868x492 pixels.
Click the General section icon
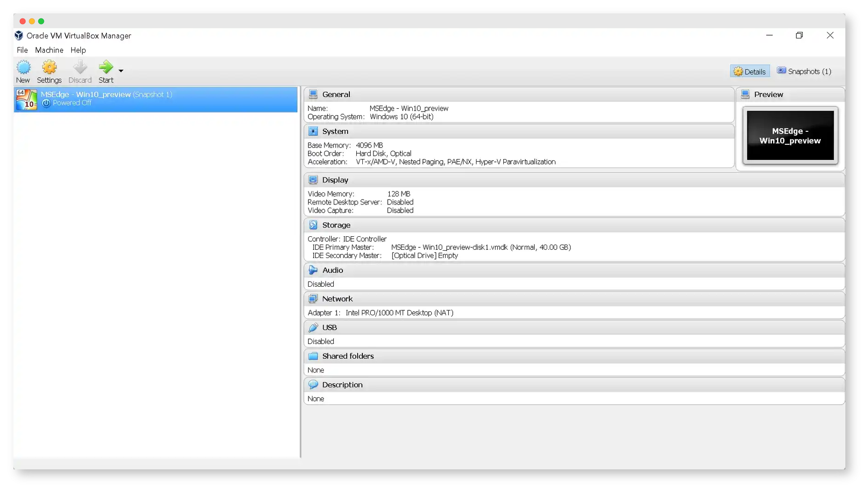click(x=313, y=94)
